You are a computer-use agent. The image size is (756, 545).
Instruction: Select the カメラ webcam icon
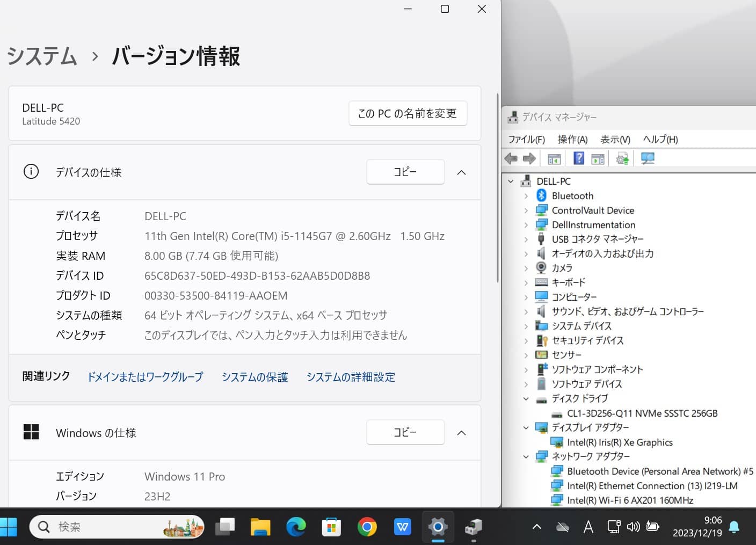tap(541, 267)
